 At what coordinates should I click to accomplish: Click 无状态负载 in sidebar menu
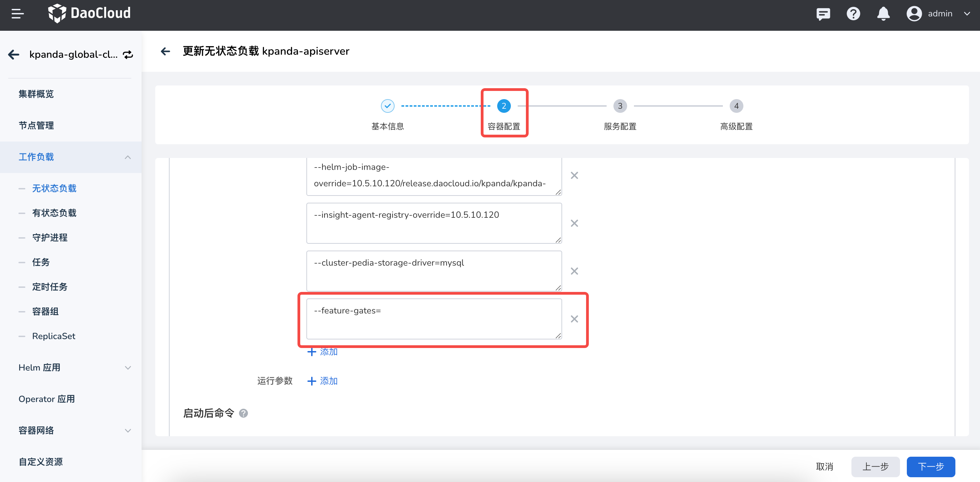(x=57, y=188)
